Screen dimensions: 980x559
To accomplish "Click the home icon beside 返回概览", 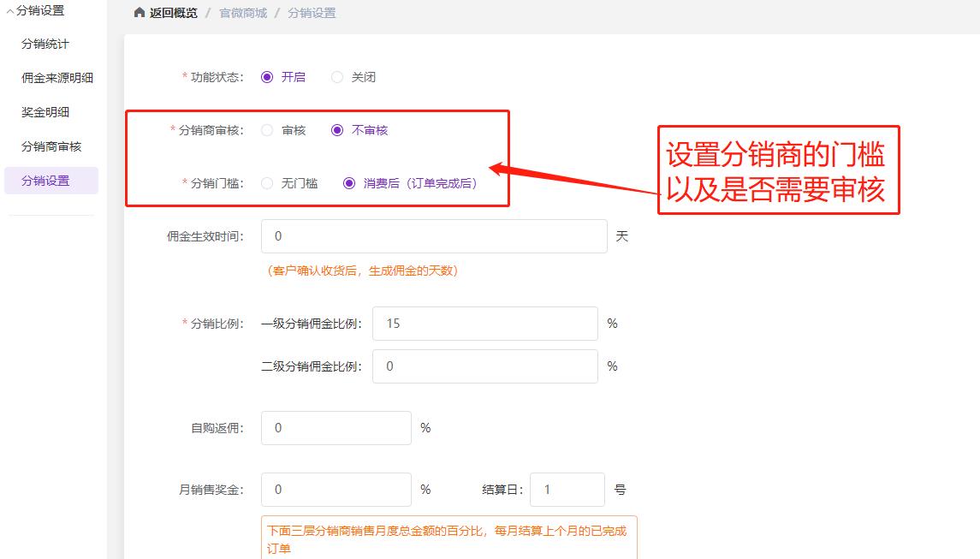I will tap(139, 13).
